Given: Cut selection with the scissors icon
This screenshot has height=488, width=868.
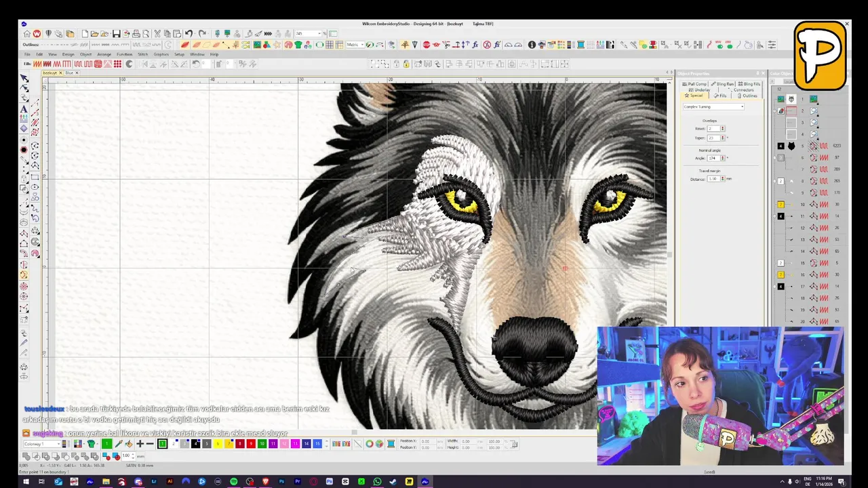Looking at the screenshot, I should click(157, 34).
